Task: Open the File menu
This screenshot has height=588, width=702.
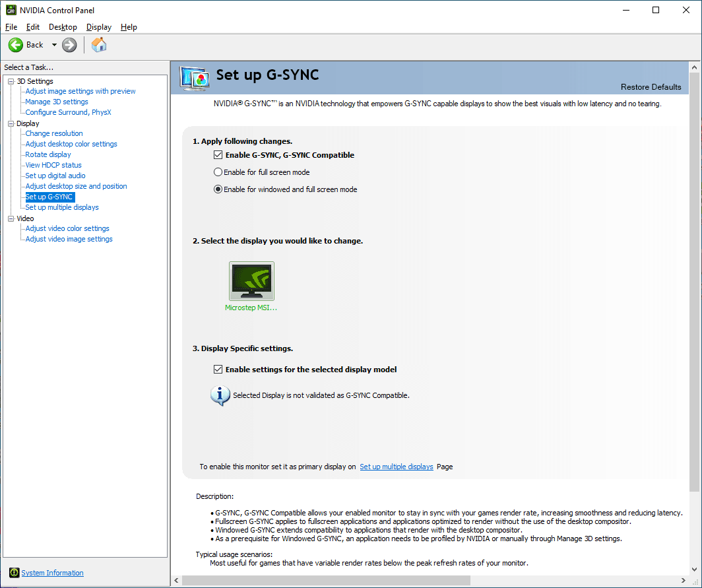Action: 11,27
